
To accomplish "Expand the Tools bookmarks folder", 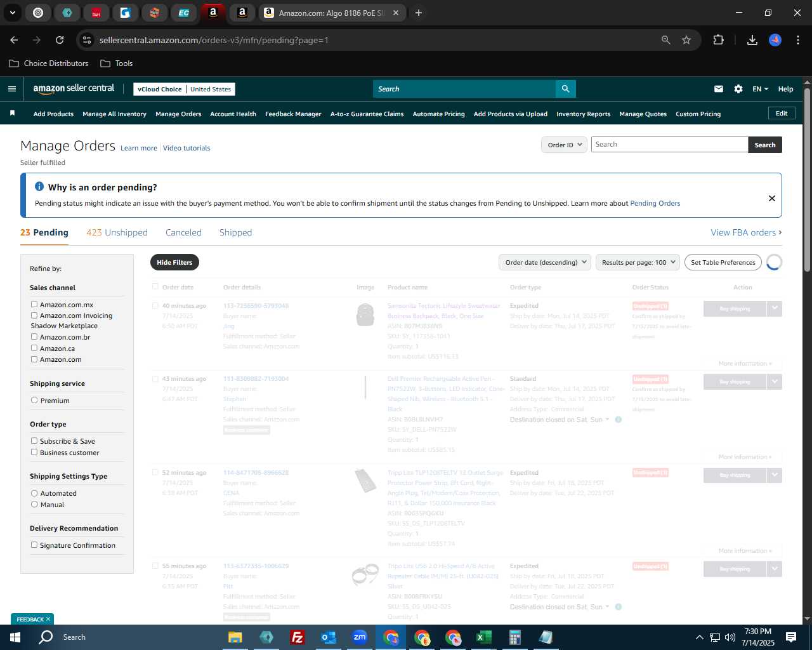I will tap(117, 63).
